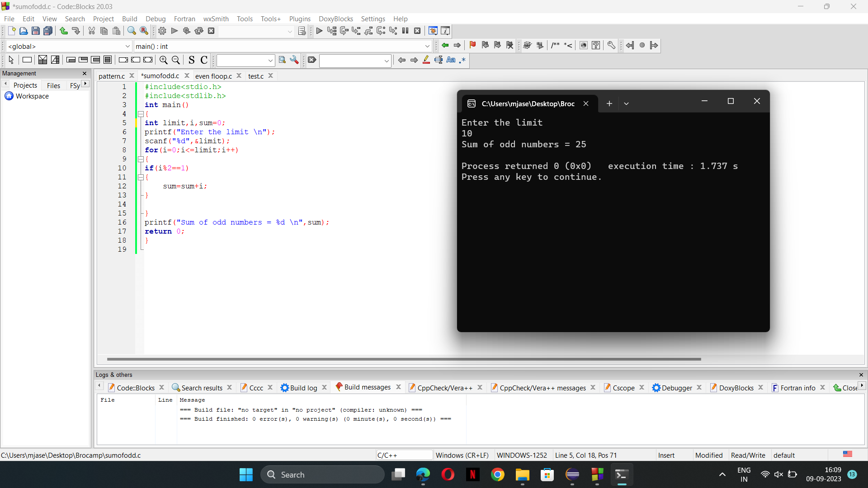Toggle the Abort operation icon
The width and height of the screenshot is (868, 488).
(x=211, y=30)
